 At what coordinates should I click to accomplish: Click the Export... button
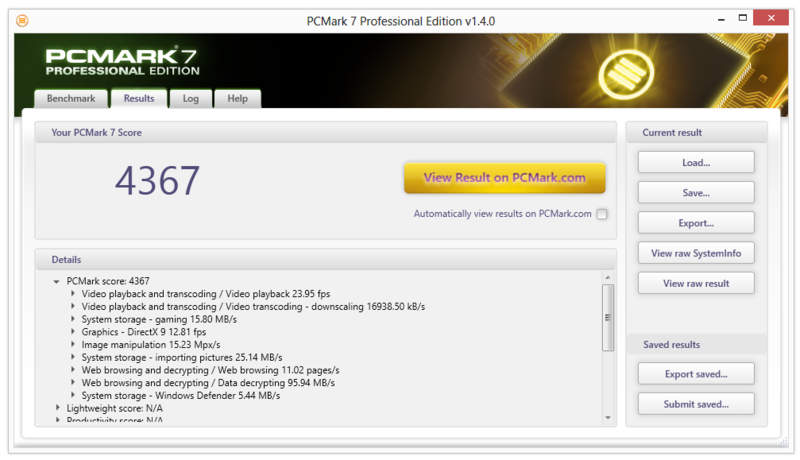[696, 223]
